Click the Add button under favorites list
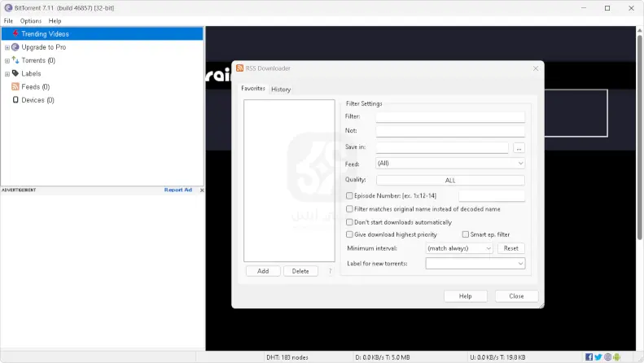This screenshot has height=363, width=644. 263,271
